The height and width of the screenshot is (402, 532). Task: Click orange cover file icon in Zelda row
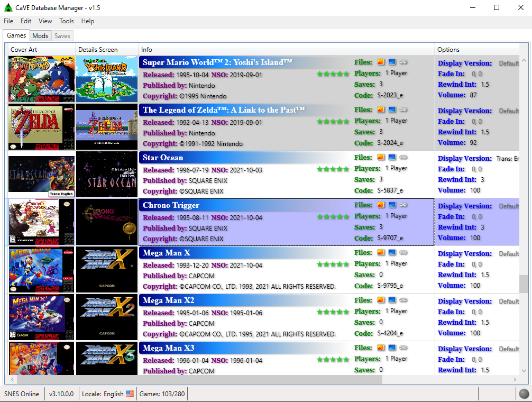pyautogui.click(x=381, y=109)
